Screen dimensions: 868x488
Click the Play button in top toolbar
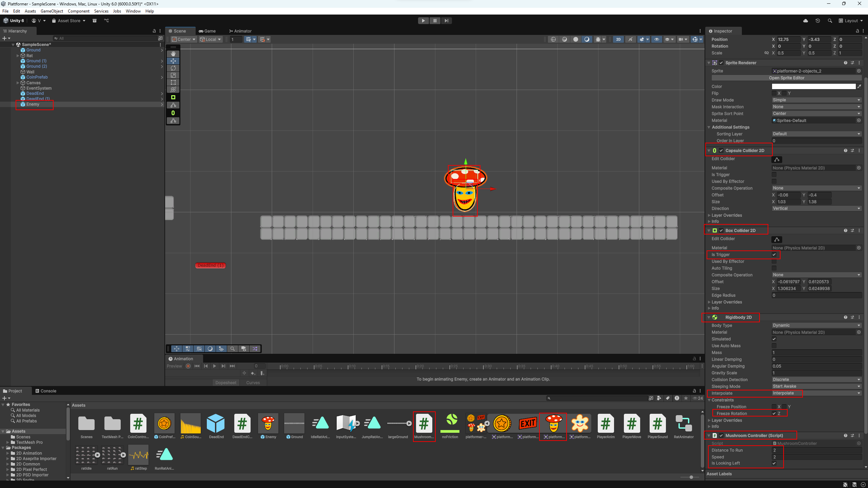(423, 21)
